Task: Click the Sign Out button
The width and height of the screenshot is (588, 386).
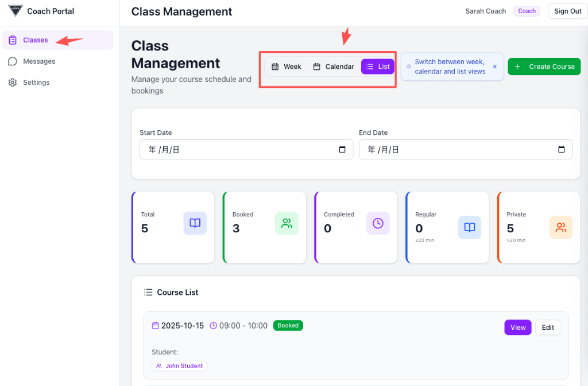Action: coord(567,11)
